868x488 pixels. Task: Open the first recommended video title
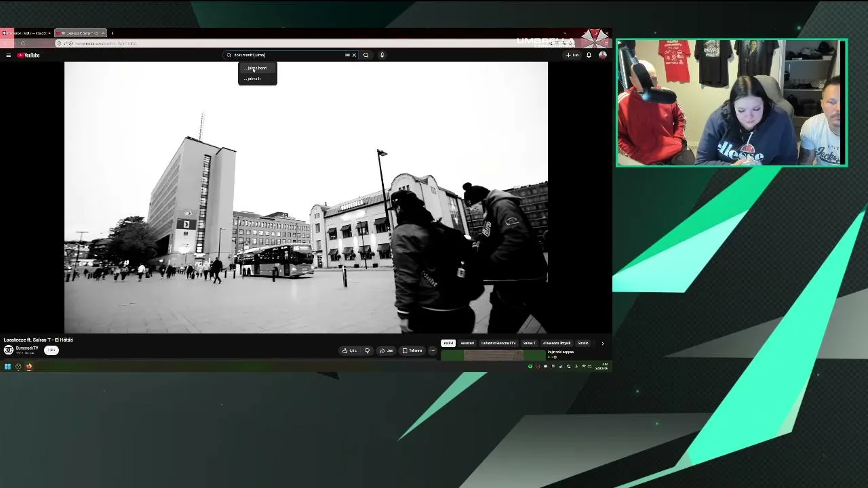pyautogui.click(x=561, y=352)
